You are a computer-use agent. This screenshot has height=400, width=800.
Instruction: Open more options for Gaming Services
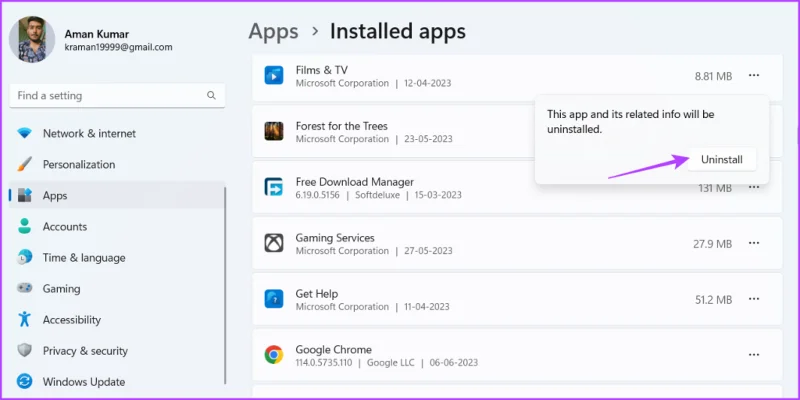[x=754, y=243]
